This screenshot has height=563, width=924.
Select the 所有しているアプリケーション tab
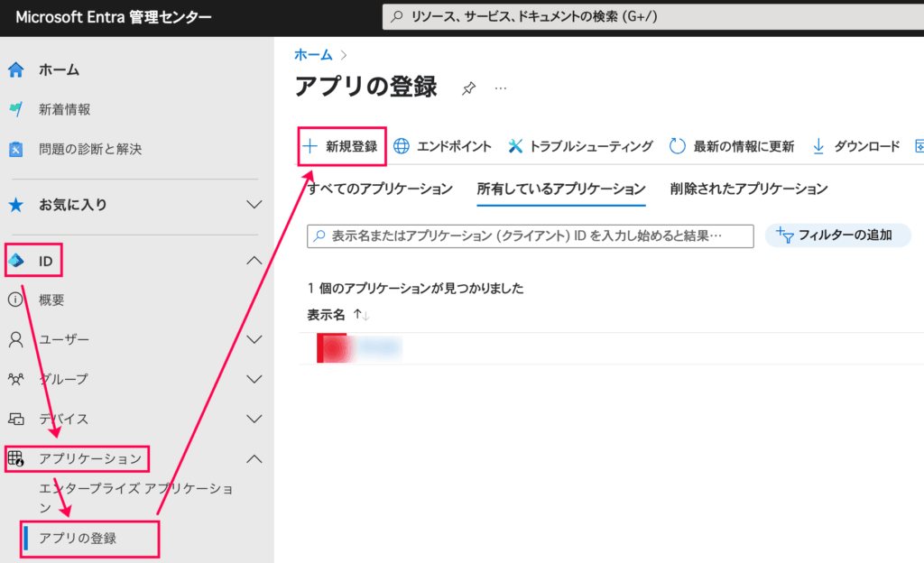(x=561, y=189)
